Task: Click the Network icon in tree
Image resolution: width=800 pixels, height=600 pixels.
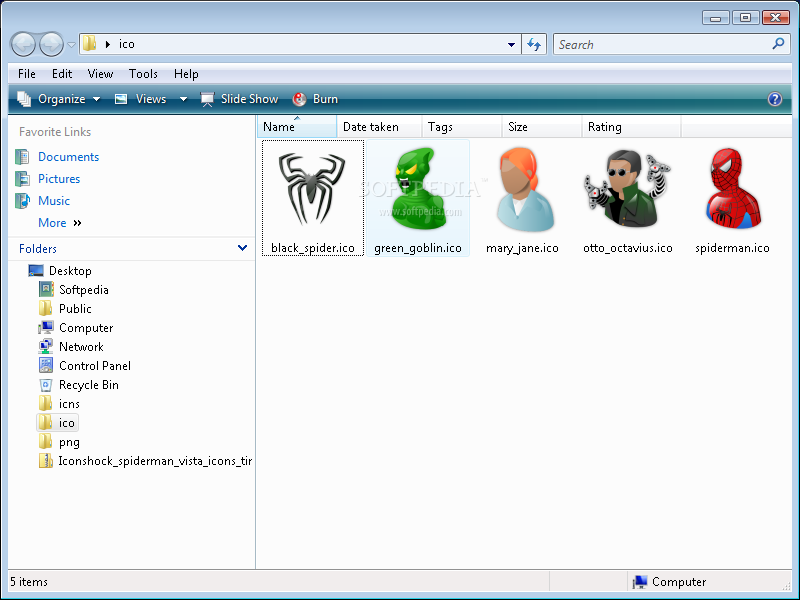Action: 46,347
